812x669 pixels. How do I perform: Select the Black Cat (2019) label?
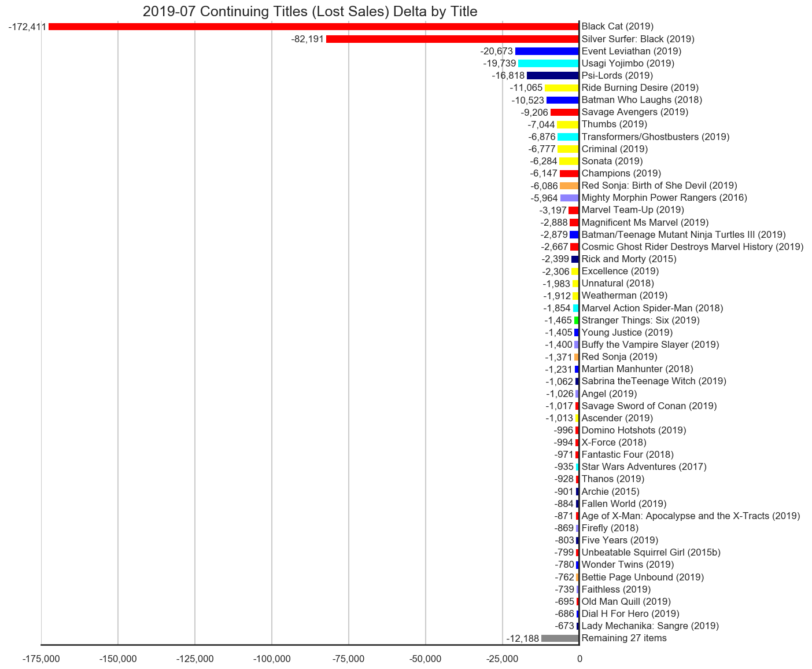coord(617,27)
